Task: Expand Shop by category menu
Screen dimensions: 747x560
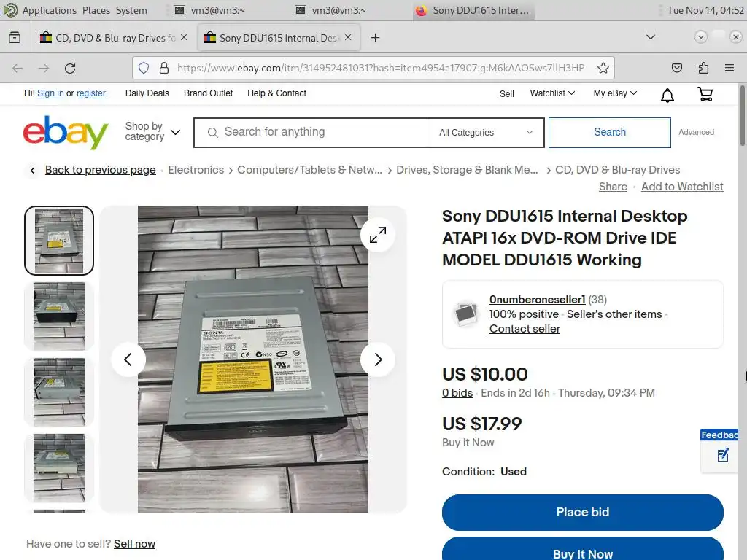Action: pyautogui.click(x=152, y=131)
